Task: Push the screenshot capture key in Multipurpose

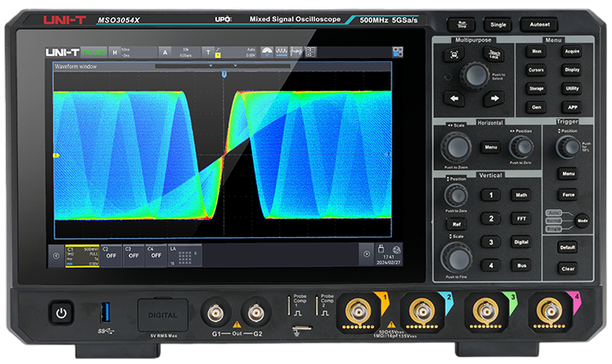Action: point(455,55)
